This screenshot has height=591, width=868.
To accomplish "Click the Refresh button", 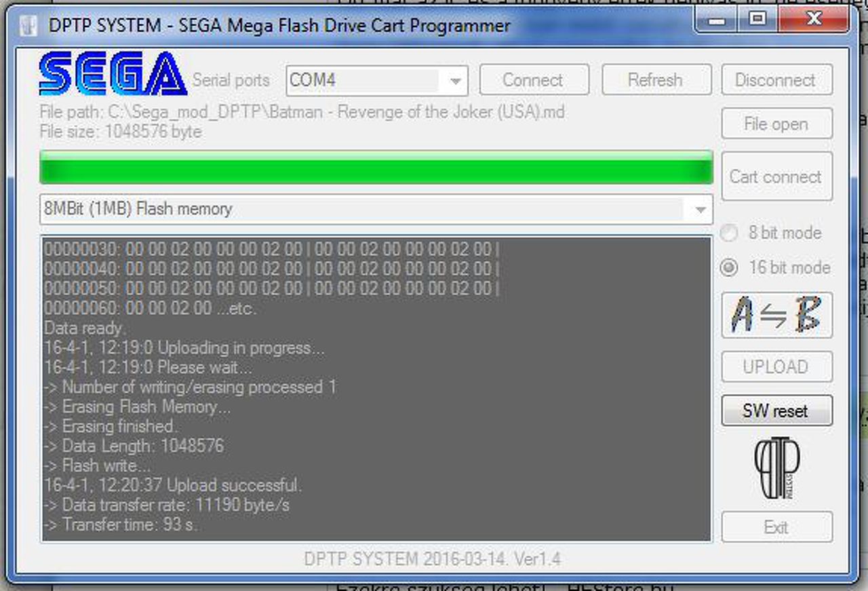I will click(656, 80).
